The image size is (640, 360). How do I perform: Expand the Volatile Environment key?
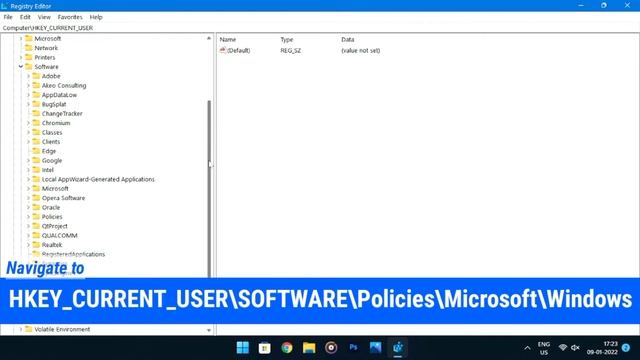tap(21, 329)
